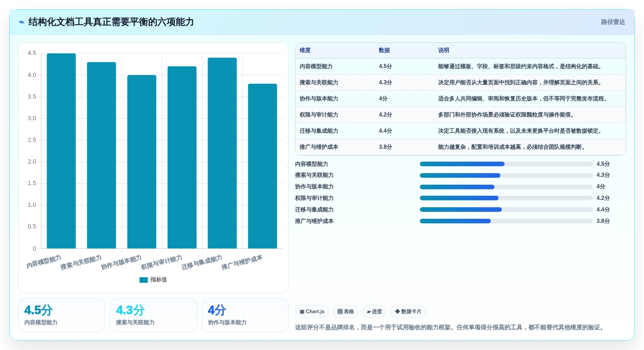Click the 协作与版本能力 progress bar

tap(506, 187)
